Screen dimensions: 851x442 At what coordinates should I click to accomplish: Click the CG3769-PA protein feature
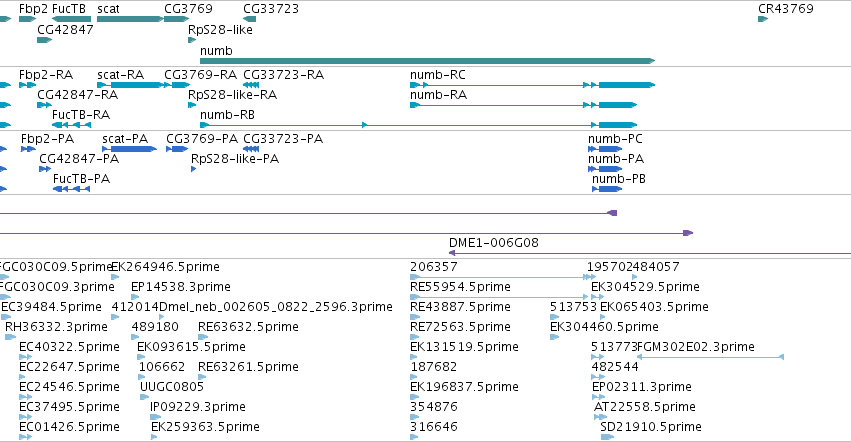click(x=177, y=149)
